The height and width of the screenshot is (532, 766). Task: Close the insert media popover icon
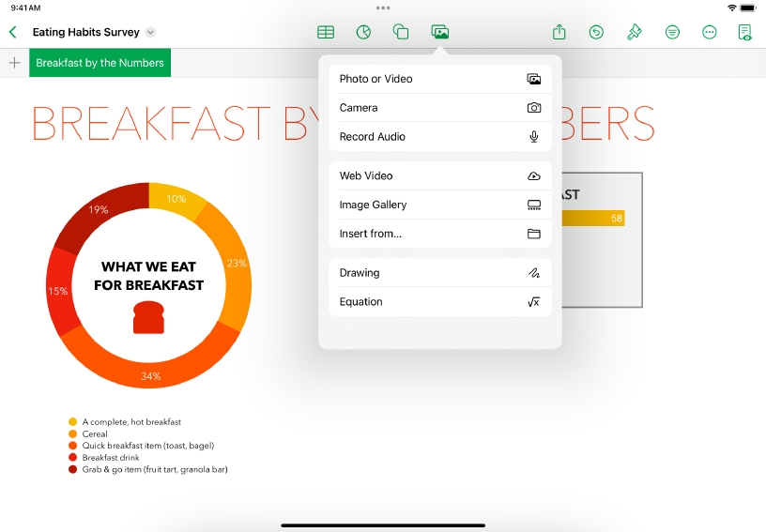439,32
